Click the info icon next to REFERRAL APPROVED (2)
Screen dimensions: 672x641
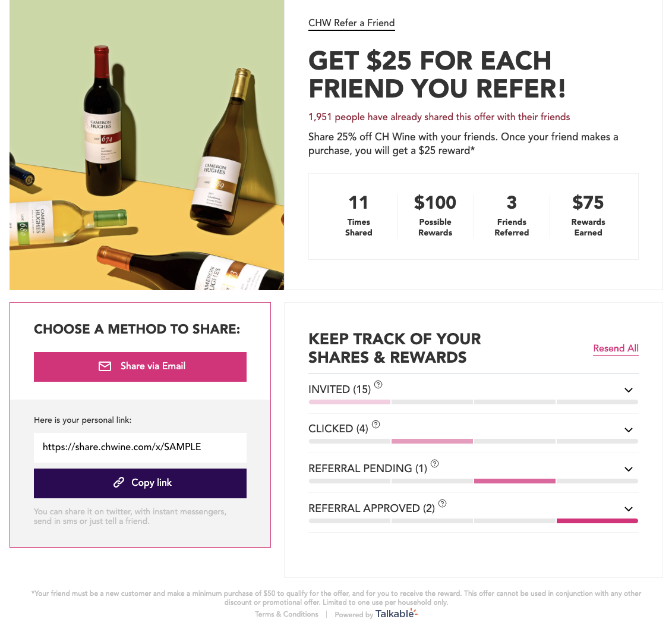442,504
